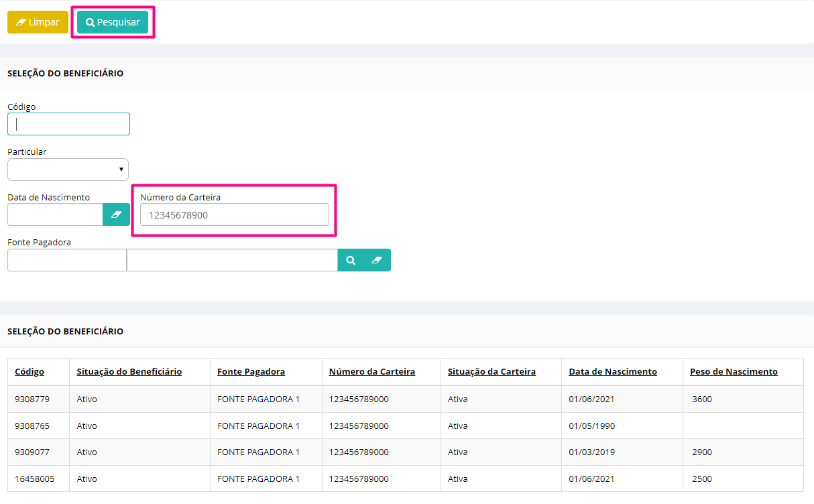814x504 pixels.
Task: Click FONTE PAGADORA 1 in row 16458005
Action: [258, 479]
